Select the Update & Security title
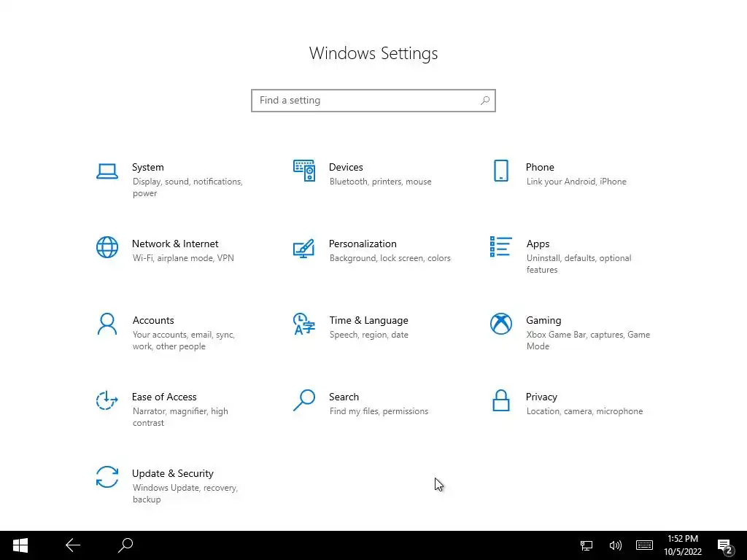This screenshot has height=560, width=747. tap(172, 474)
